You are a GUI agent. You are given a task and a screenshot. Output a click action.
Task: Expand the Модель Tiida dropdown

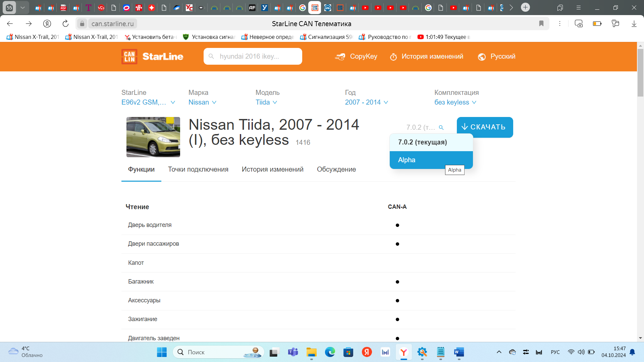(266, 102)
